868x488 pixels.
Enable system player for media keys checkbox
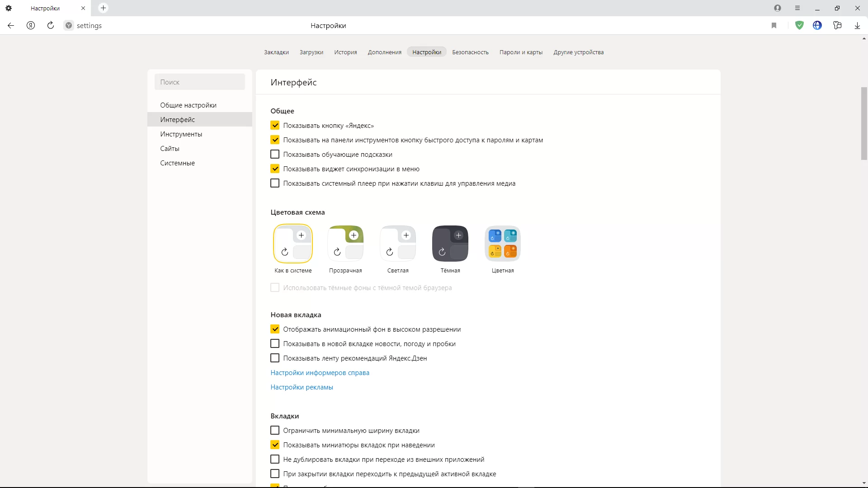click(275, 183)
